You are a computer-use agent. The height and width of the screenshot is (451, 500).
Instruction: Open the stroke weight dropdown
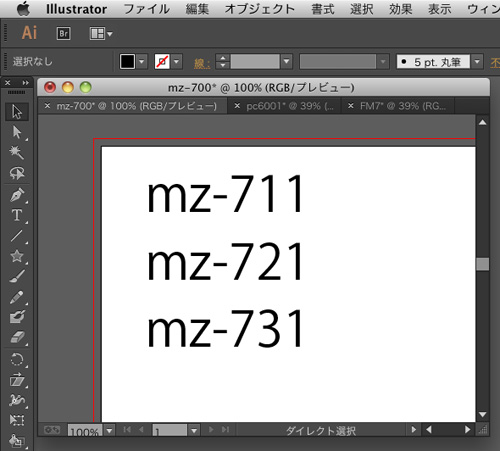coord(286,61)
